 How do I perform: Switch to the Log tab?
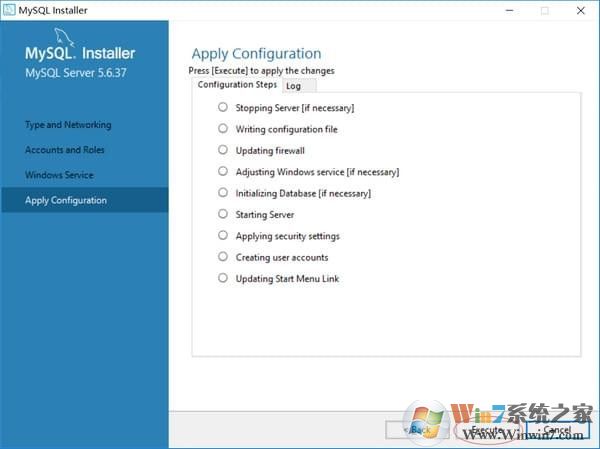pyautogui.click(x=293, y=86)
